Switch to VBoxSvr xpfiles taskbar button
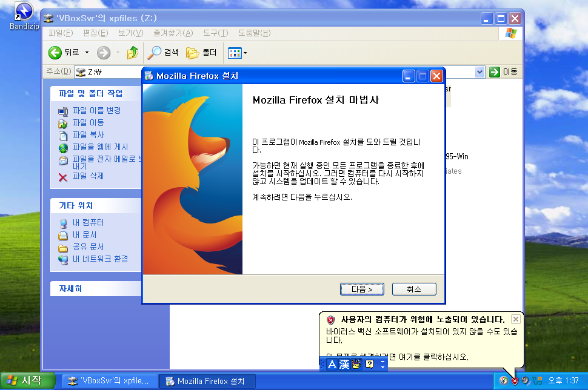Viewport: 588px width, 390px height. pyautogui.click(x=109, y=381)
